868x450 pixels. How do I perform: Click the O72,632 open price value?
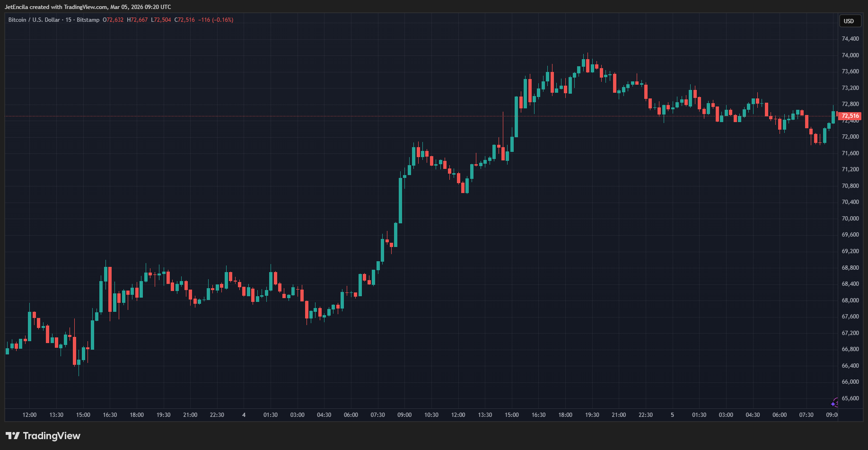pos(113,20)
